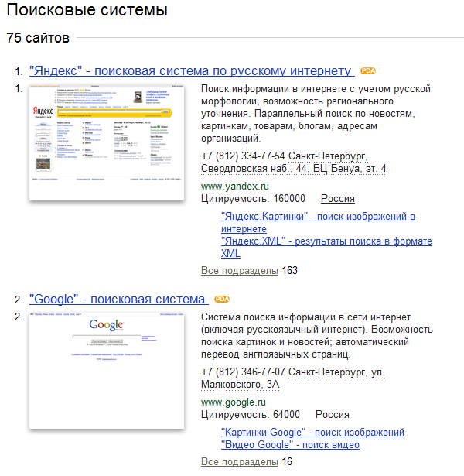Viewport: 464px width, 476px height.
Task: Open the Россия link under Google entry
Action: [333, 414]
